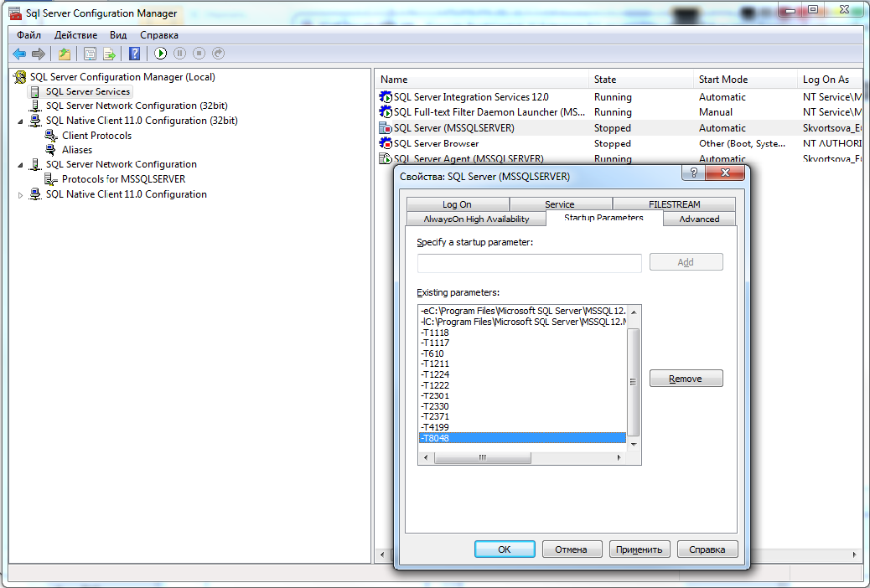Image resolution: width=870 pixels, height=588 pixels.
Task: Switch to the Advanced tab
Action: coord(699,219)
